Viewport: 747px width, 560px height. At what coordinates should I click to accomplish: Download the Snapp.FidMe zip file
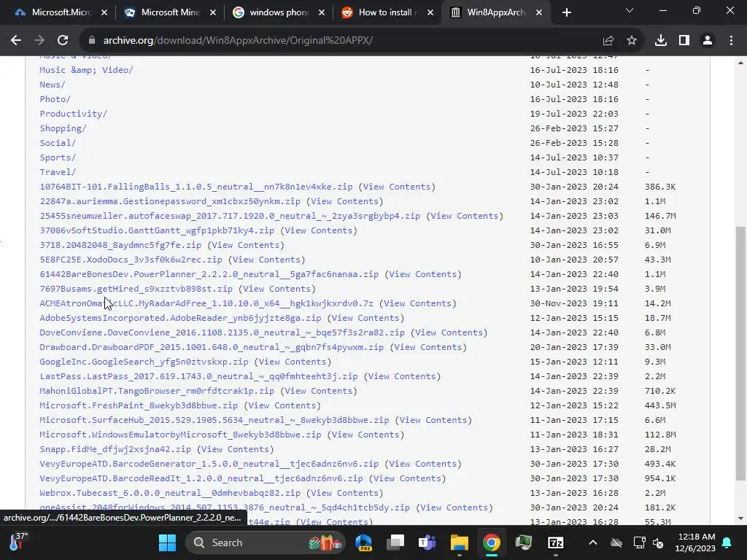(115, 449)
